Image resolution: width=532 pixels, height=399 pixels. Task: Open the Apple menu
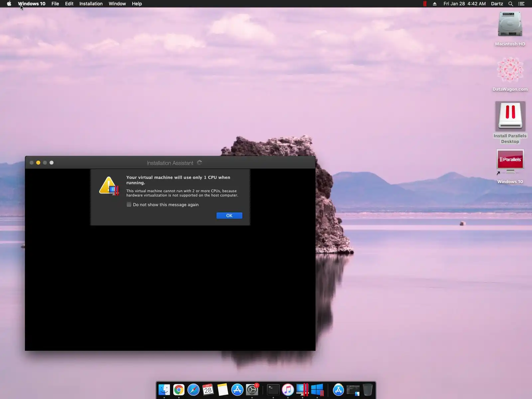[x=9, y=4]
